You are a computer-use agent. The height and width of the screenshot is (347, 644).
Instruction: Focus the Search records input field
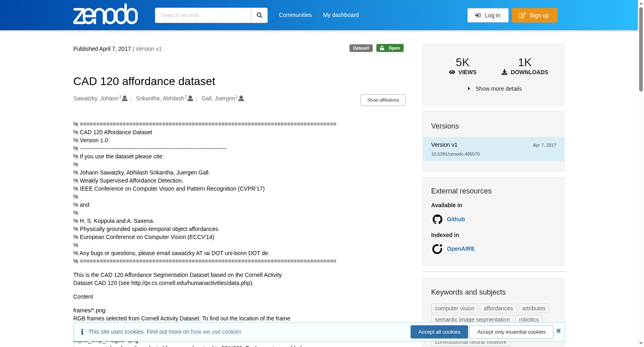point(203,15)
